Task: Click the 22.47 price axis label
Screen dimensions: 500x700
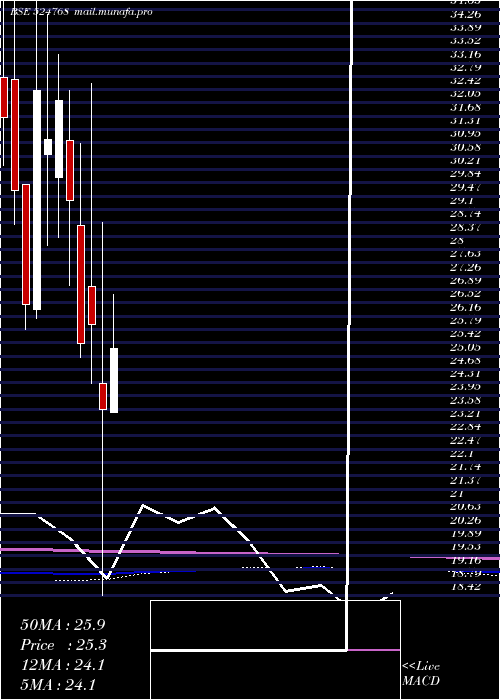Action: [466, 440]
